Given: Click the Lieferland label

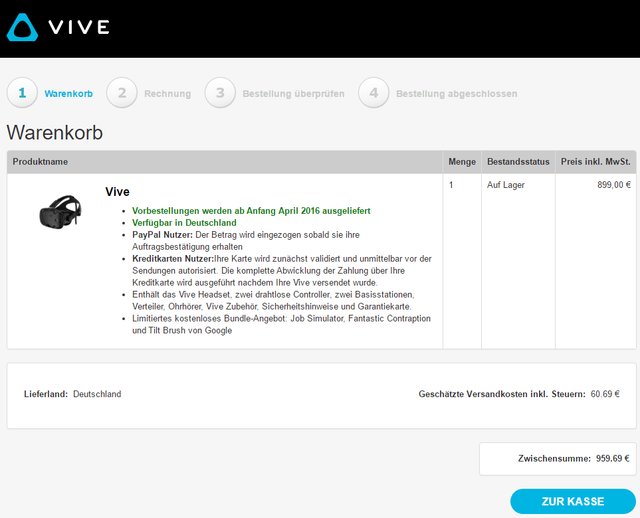Looking at the screenshot, I should pos(46,394).
